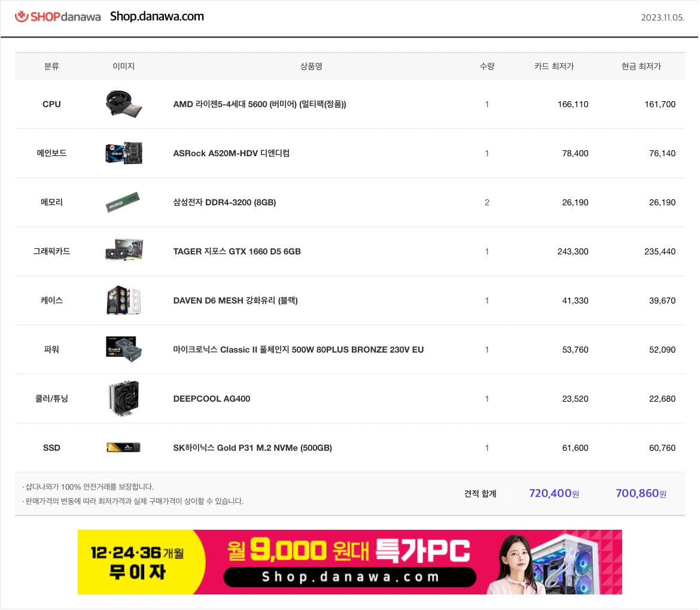
Task: Click motherboard cash price 76,140
Action: [662, 154]
